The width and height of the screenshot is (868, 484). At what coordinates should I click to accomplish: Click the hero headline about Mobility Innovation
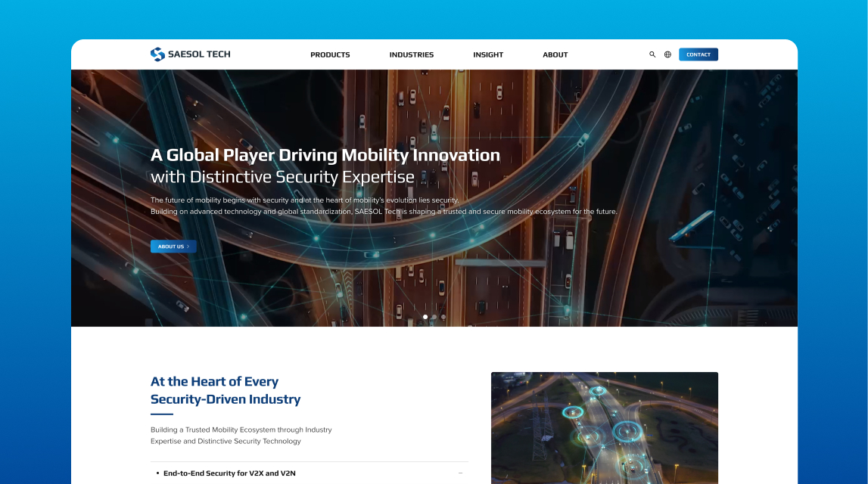click(325, 155)
